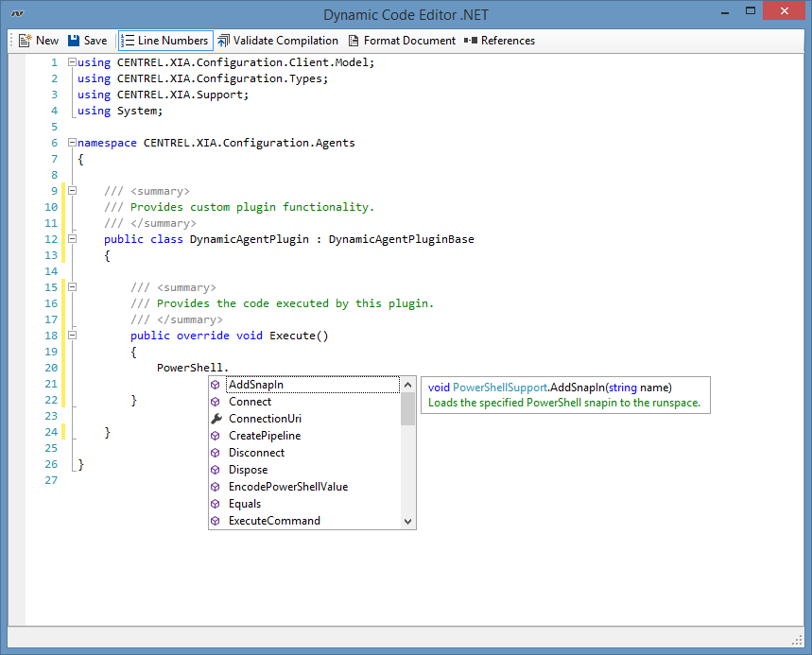Click the Connect method cube icon

216,402
